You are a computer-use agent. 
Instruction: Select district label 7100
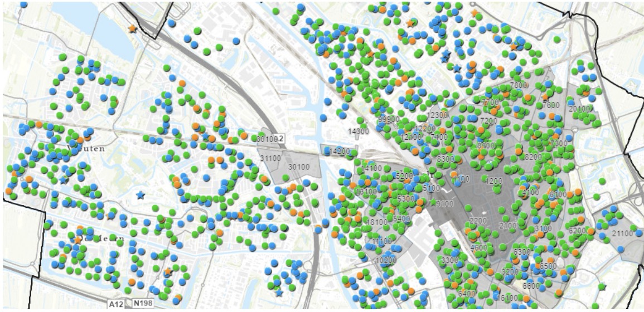(439, 136)
